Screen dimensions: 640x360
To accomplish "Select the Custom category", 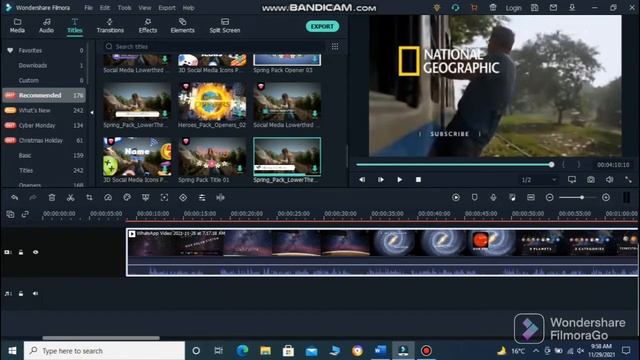I will click(x=44, y=80).
